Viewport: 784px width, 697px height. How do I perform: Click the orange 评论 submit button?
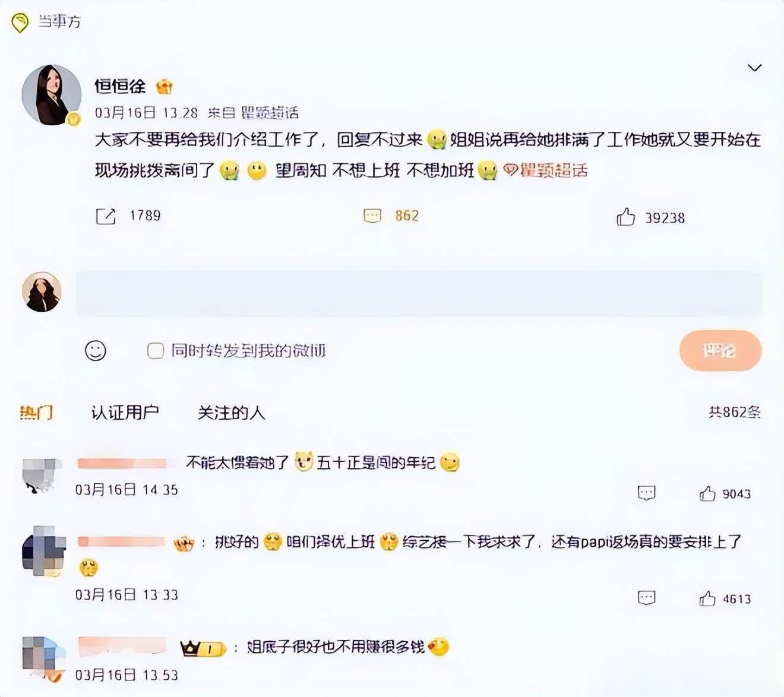click(x=720, y=351)
